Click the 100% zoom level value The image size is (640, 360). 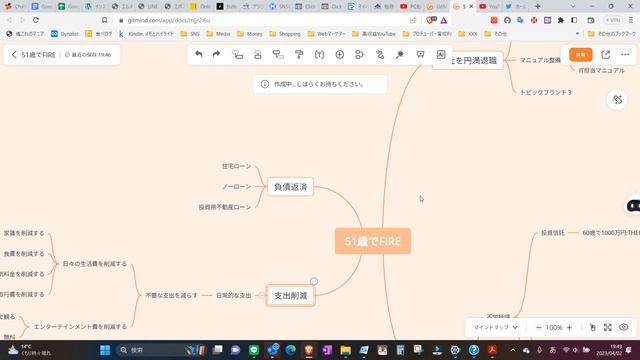tap(554, 327)
